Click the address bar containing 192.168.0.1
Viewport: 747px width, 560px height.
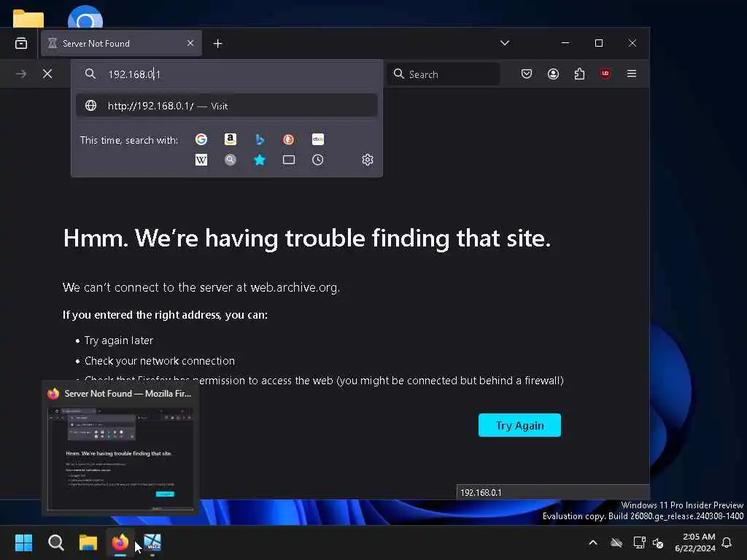227,74
